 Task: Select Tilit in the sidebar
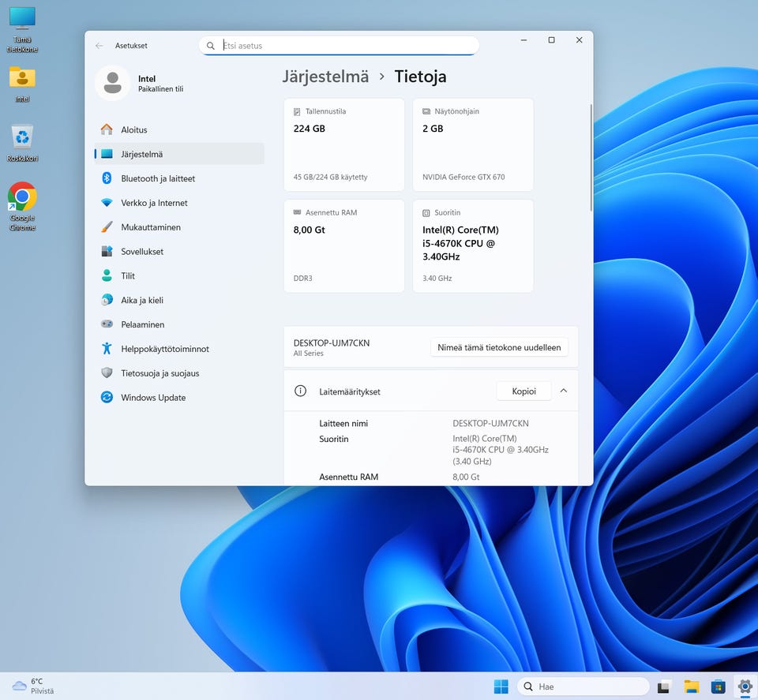pos(127,276)
